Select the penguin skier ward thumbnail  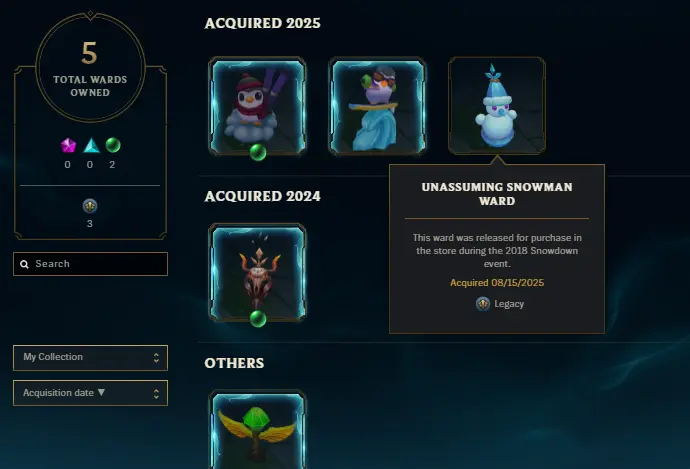pos(257,106)
